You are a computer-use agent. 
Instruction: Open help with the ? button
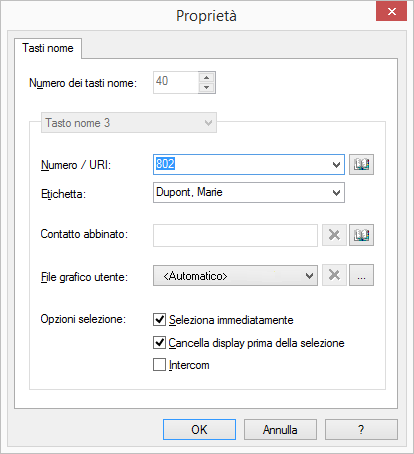click(x=361, y=430)
